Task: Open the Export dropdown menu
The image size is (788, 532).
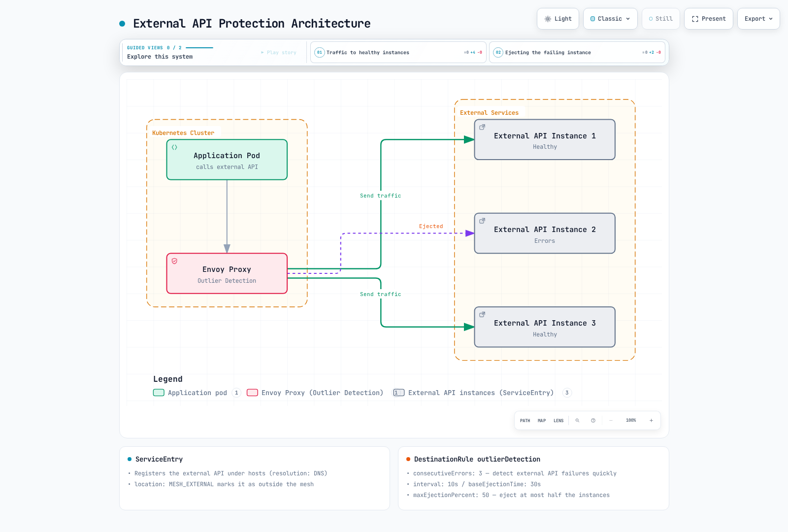Action: (758, 19)
